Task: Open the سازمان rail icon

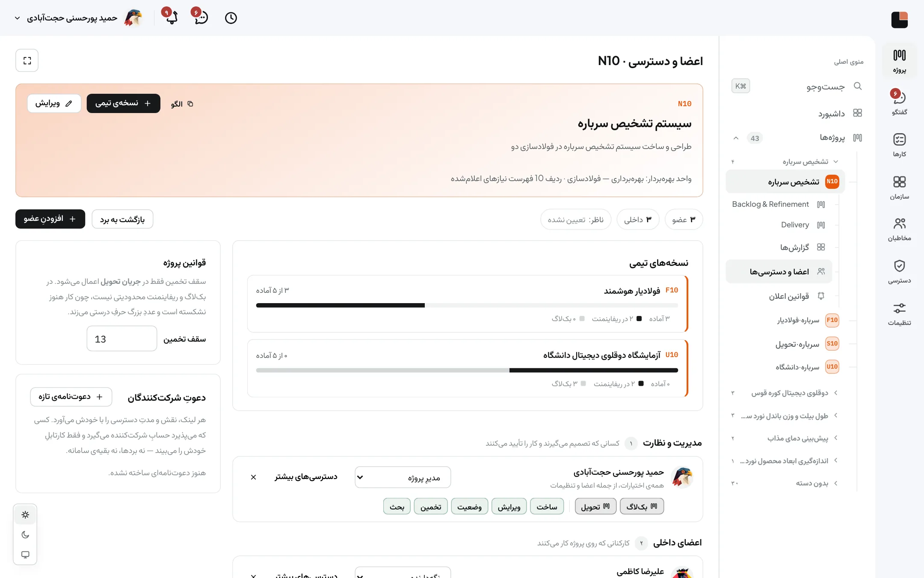Action: click(x=899, y=188)
